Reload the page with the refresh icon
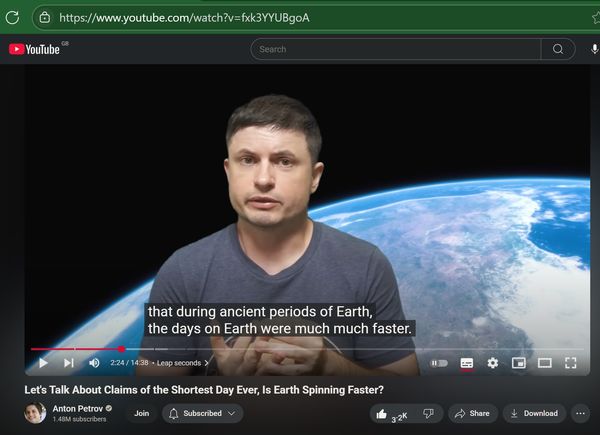 coord(12,18)
